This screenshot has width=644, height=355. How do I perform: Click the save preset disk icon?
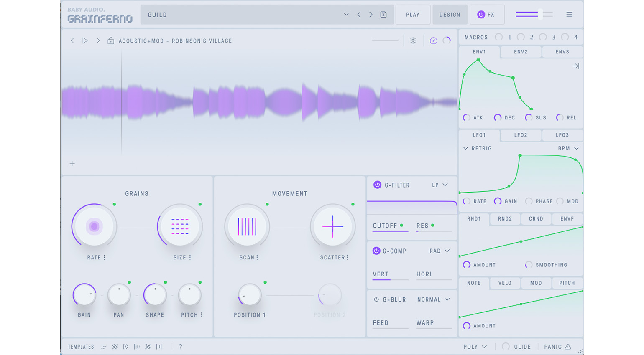pos(383,15)
